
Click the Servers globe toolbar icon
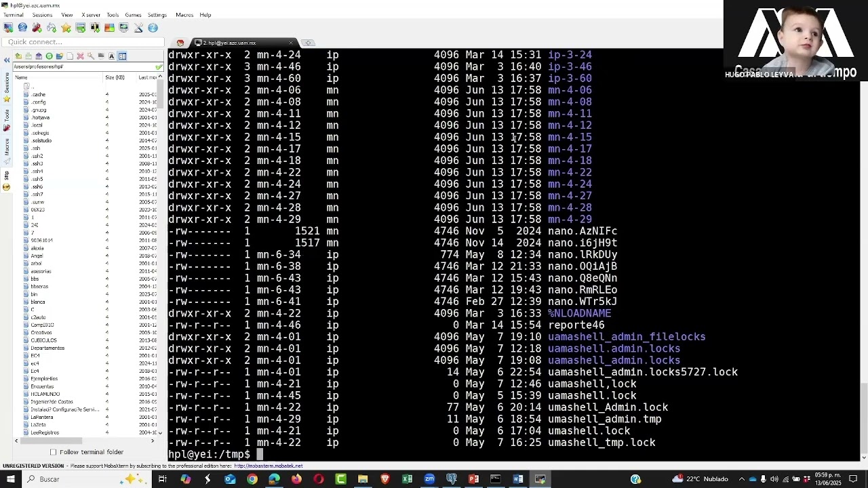pos(22,28)
